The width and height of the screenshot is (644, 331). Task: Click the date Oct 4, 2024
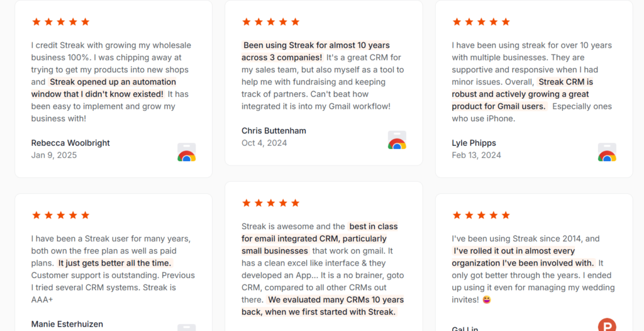coord(264,143)
